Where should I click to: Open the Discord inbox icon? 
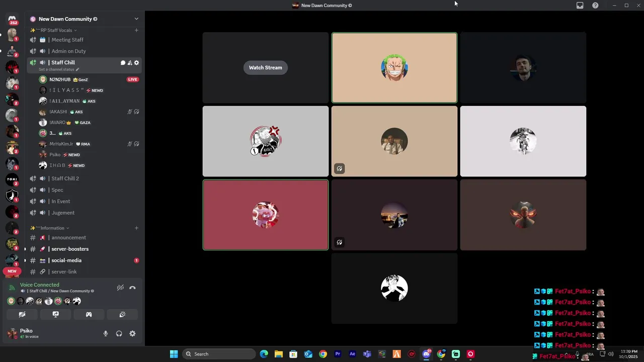click(580, 6)
